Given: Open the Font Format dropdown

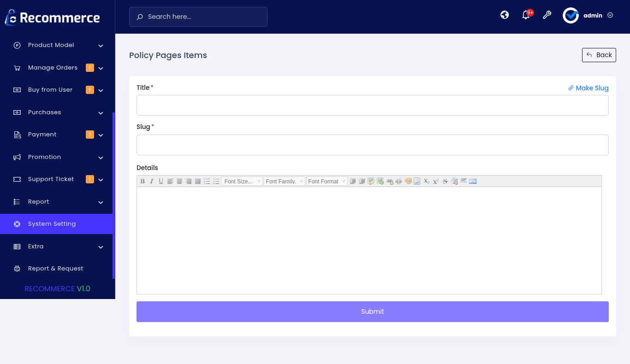Looking at the screenshot, I should (327, 181).
